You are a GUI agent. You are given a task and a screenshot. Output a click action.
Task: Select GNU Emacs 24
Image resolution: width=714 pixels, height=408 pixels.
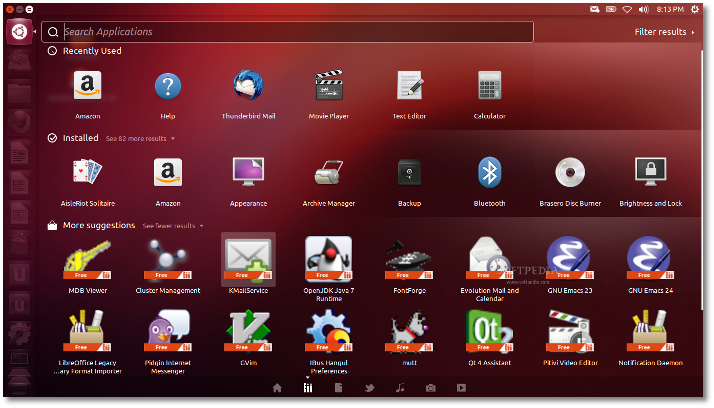coord(651,258)
